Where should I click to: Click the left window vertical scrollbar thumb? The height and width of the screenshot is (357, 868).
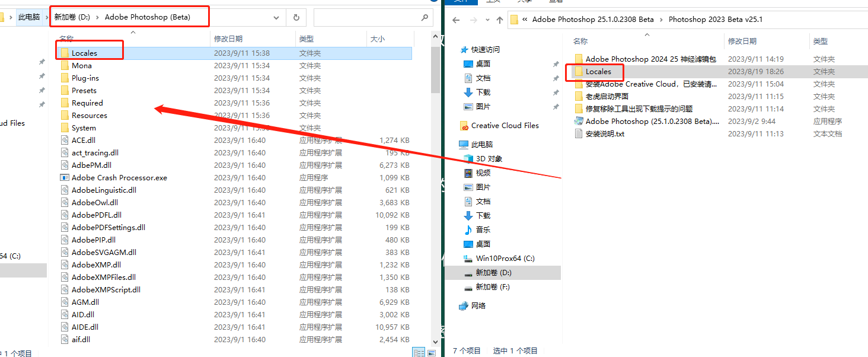click(x=436, y=70)
